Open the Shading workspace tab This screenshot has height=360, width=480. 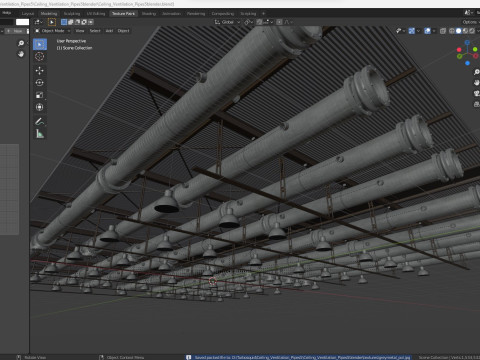(149, 14)
